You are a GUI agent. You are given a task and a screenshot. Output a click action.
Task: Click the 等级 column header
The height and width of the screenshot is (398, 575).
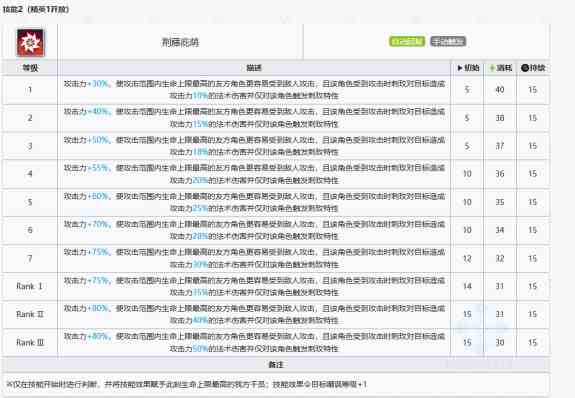(30, 68)
